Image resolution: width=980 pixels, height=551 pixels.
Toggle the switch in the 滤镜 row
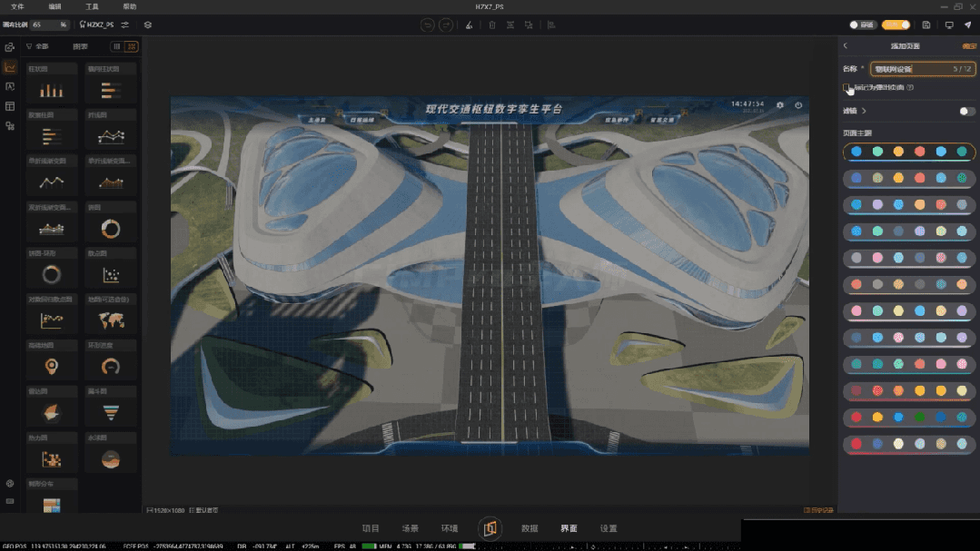coord(966,112)
